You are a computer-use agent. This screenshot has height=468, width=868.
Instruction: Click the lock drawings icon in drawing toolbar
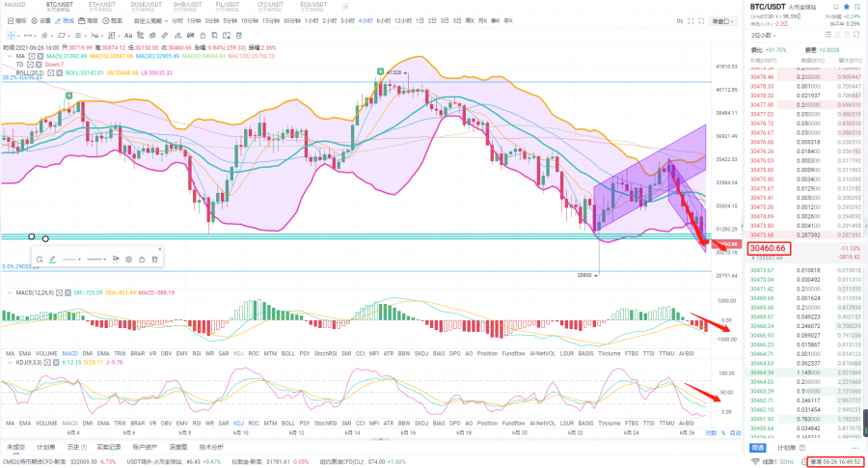[x=203, y=36]
